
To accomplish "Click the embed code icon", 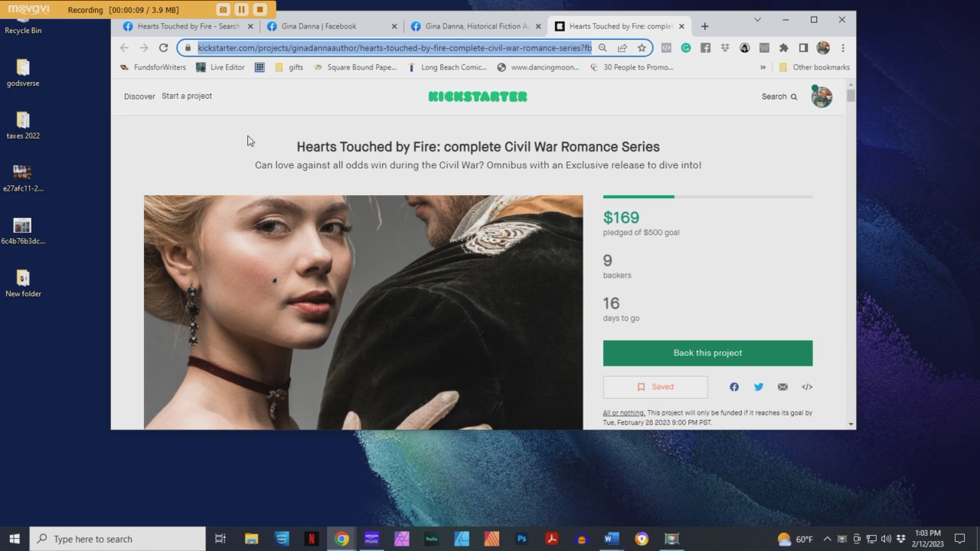I will 807,387.
